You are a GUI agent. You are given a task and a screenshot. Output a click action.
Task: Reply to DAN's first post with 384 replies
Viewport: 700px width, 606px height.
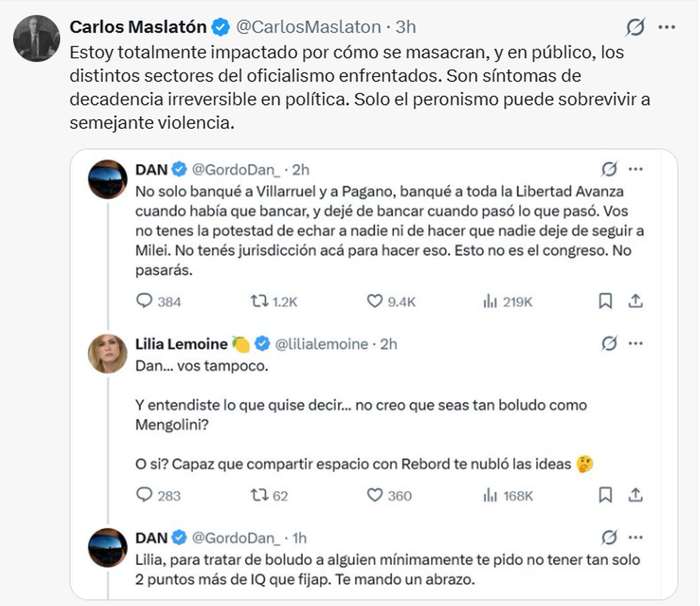pyautogui.click(x=143, y=301)
